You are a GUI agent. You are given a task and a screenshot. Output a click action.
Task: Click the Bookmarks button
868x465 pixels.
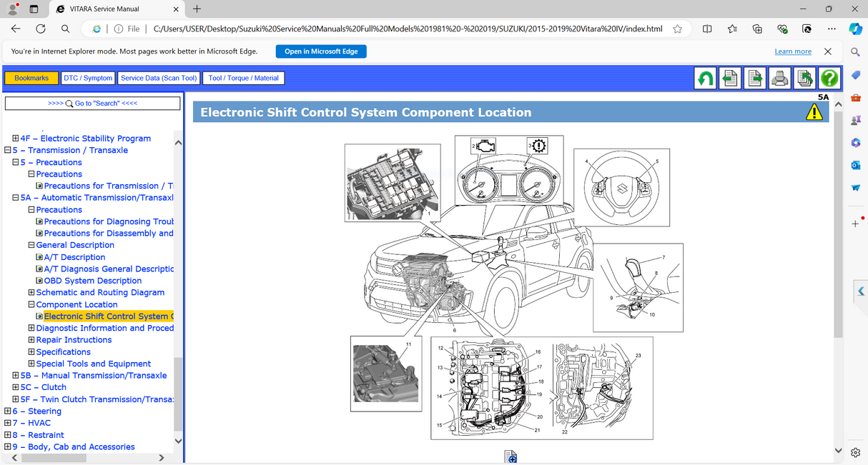click(31, 77)
